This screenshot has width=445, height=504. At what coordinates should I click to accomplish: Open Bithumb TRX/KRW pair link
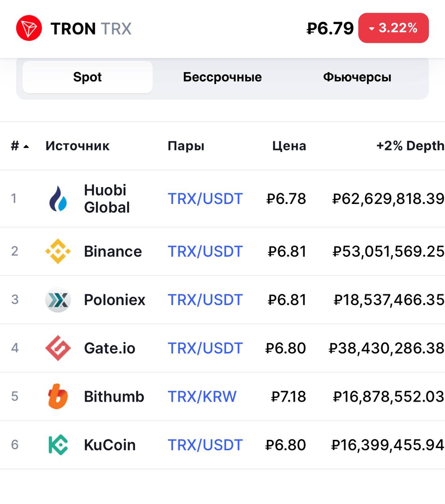click(x=202, y=397)
